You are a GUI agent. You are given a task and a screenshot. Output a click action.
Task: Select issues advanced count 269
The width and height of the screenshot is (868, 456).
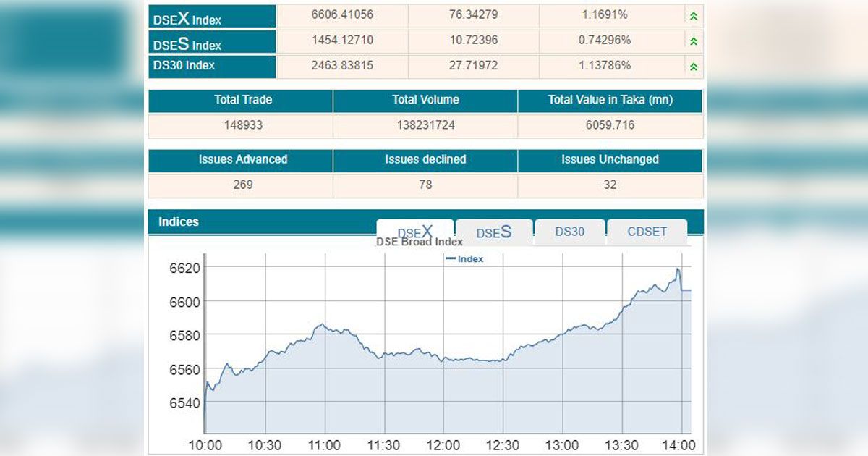(x=243, y=185)
